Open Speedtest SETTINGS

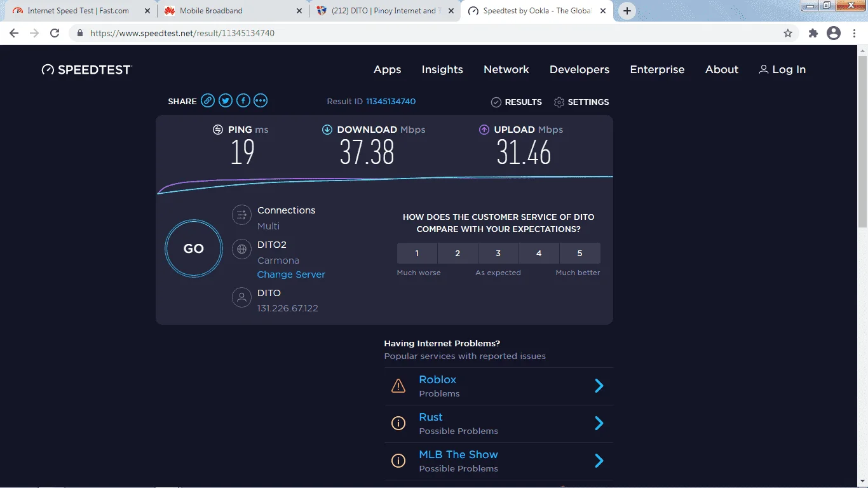tap(581, 102)
